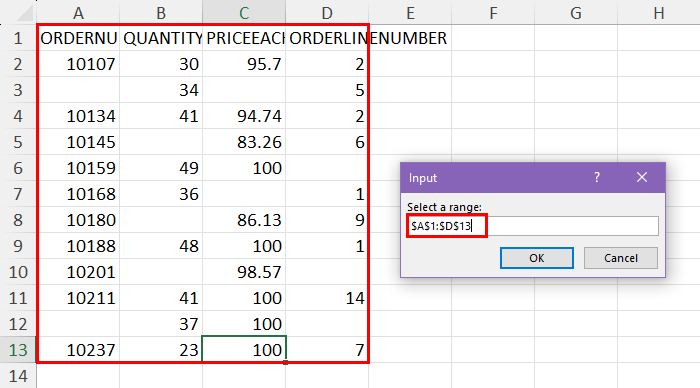Screen dimensions: 700x388
Task: Select row 3 header
Action: tap(18, 90)
